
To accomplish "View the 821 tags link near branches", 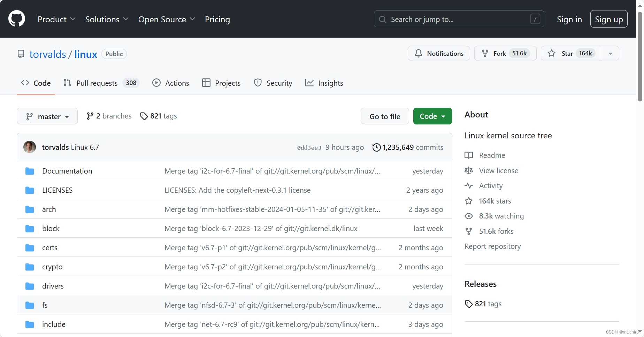I will (x=159, y=116).
